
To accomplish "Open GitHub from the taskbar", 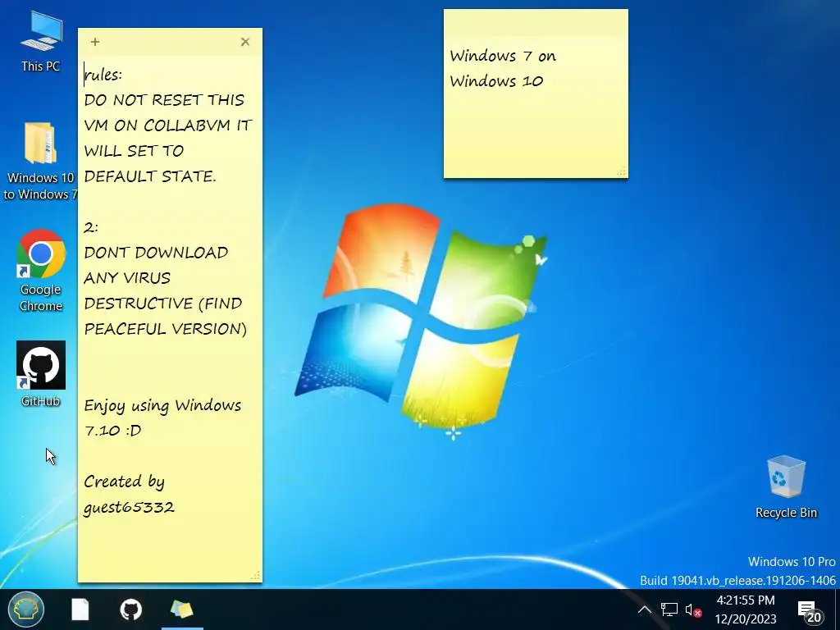I will [130, 609].
